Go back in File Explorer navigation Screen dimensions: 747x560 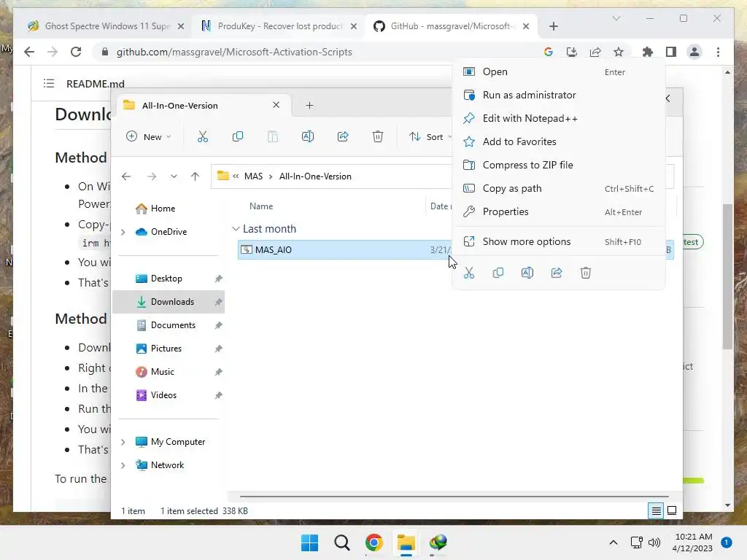126,176
